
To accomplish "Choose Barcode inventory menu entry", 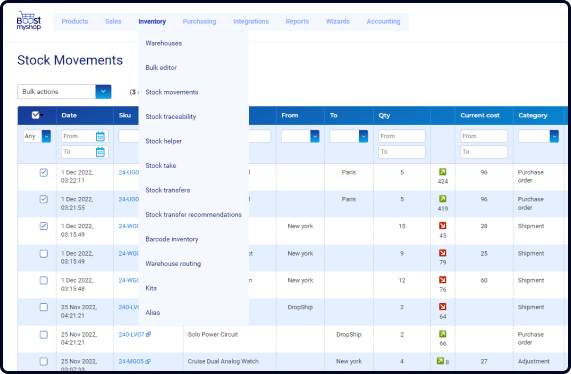I will click(x=172, y=239).
